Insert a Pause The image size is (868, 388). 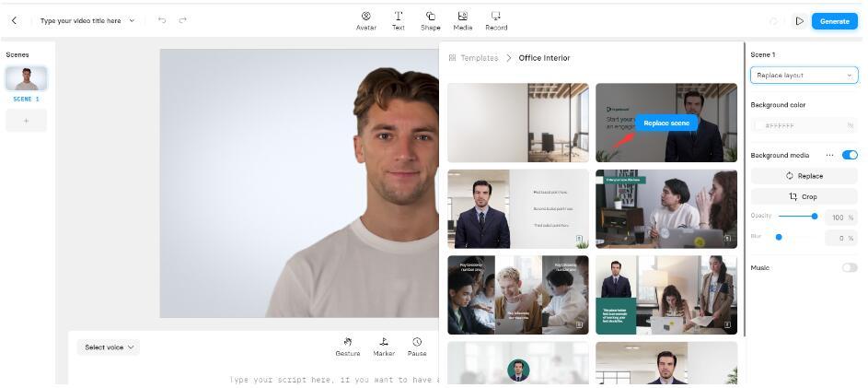coord(417,347)
